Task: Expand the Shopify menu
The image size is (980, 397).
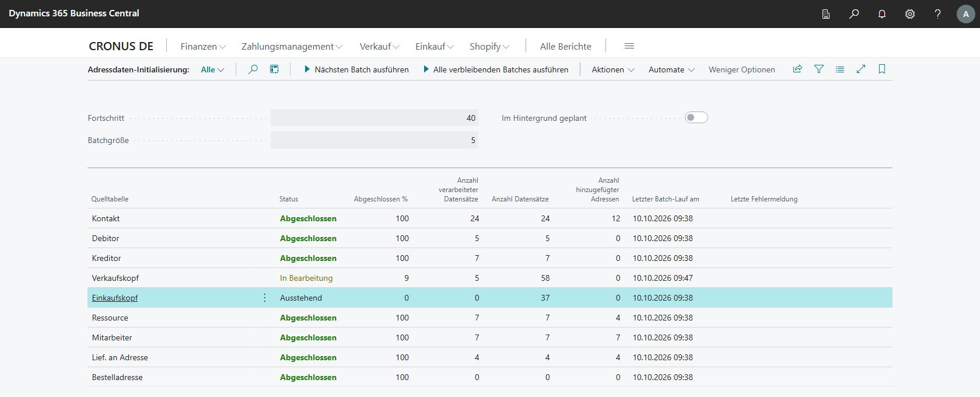Action: click(x=490, y=47)
